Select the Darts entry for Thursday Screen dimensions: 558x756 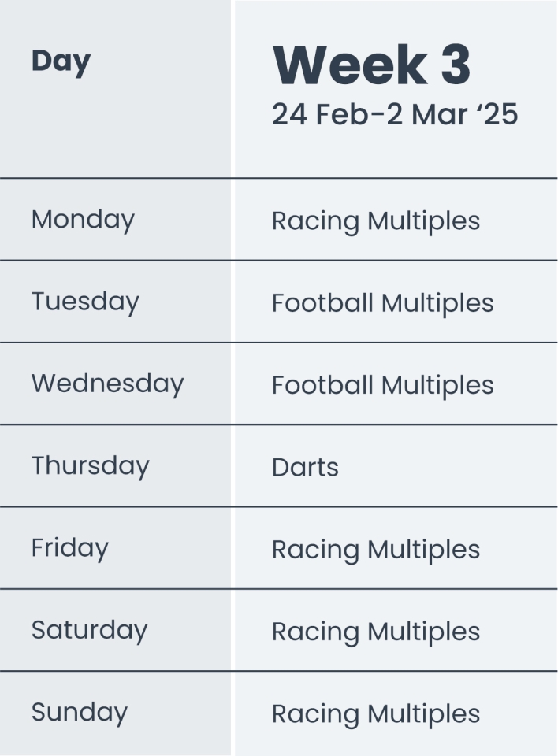coord(305,468)
